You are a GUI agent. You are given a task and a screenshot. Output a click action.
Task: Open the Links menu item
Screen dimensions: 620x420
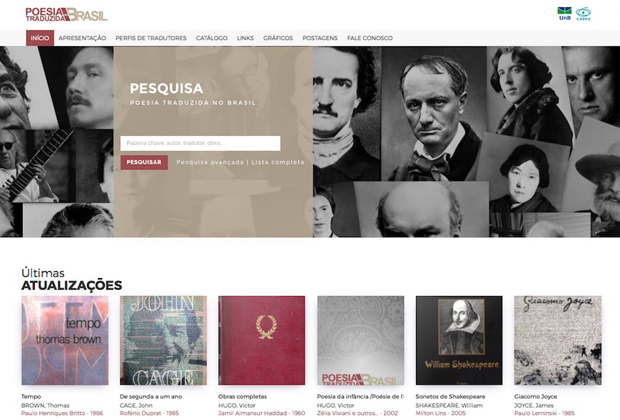point(245,38)
